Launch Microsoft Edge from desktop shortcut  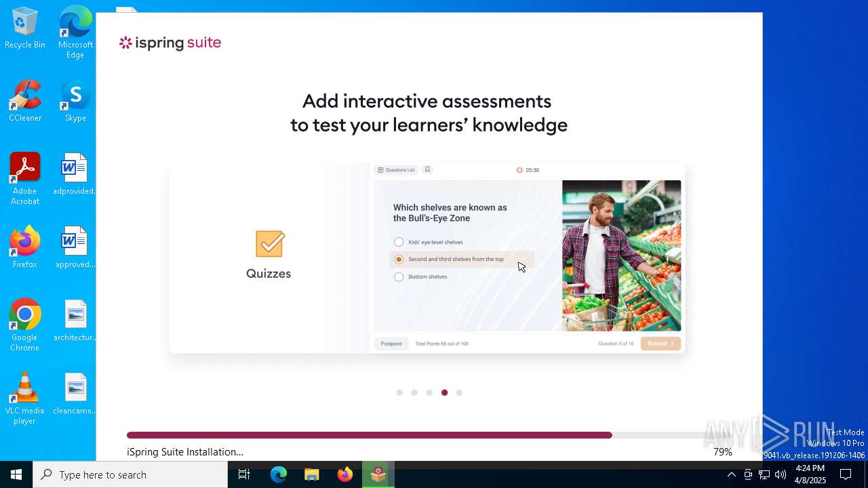[x=75, y=33]
